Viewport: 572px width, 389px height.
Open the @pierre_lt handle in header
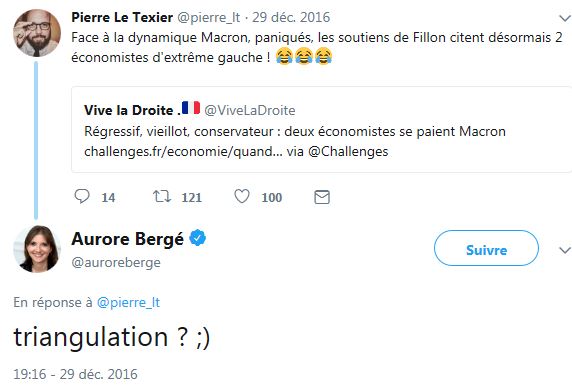208,18
